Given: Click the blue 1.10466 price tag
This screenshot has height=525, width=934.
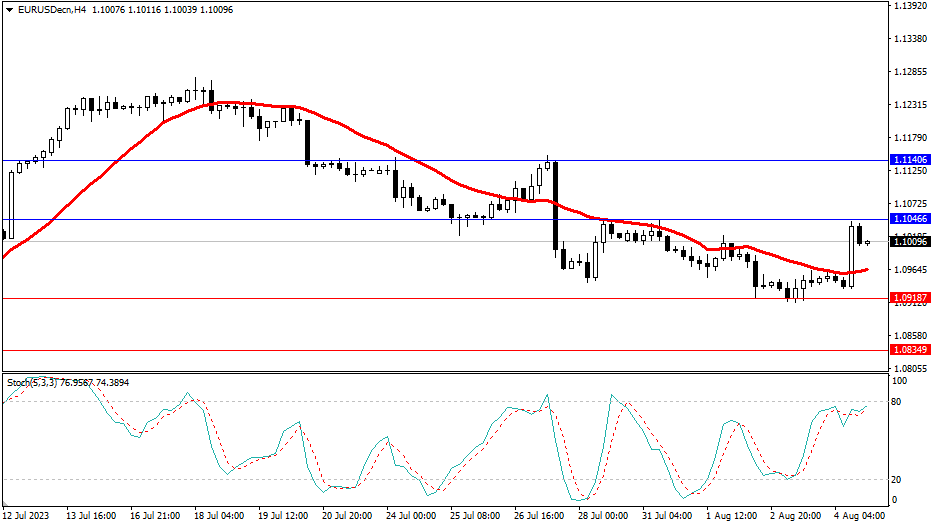Looking at the screenshot, I should click(x=909, y=219).
